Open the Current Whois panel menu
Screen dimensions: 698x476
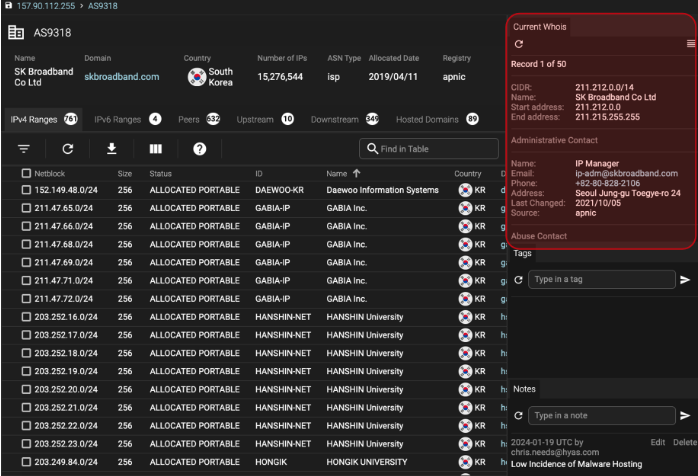690,45
